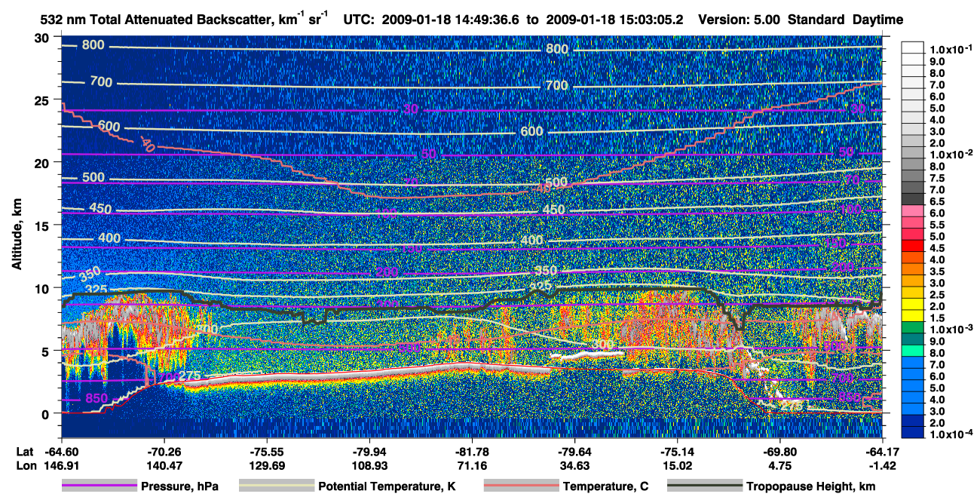Click latitude value '-79.64'
The width and height of the screenshot is (980, 503).
[574, 452]
